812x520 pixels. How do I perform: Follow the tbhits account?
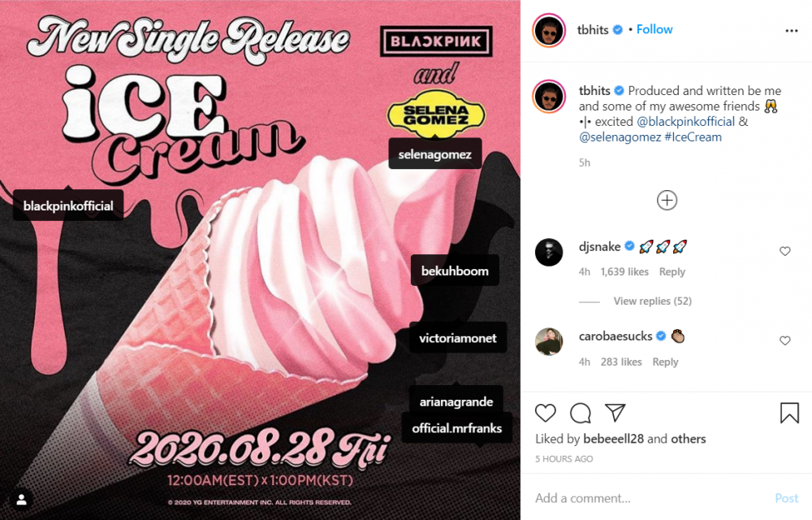click(x=654, y=29)
